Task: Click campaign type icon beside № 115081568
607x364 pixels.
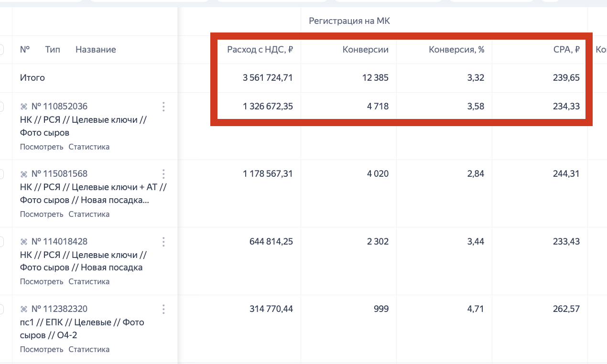Action: click(24, 174)
